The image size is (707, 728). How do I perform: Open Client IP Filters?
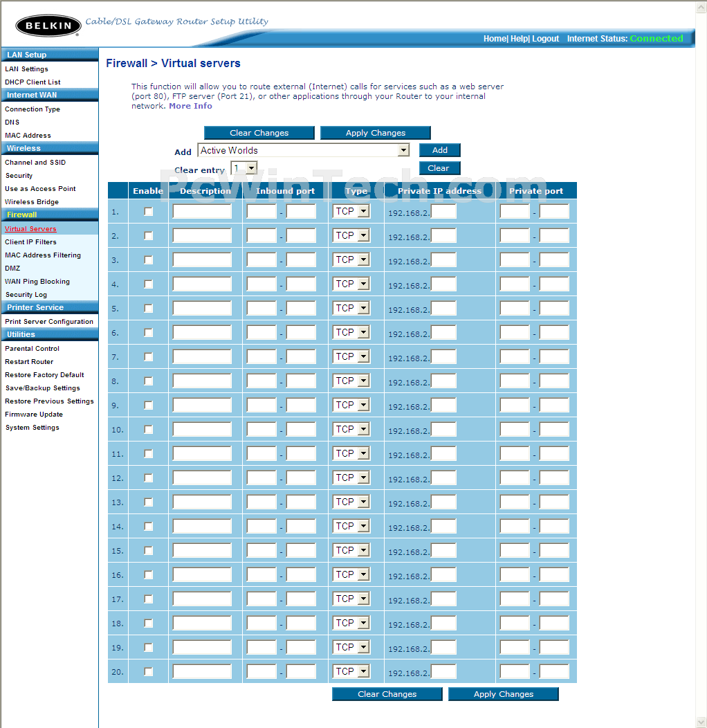coord(30,242)
